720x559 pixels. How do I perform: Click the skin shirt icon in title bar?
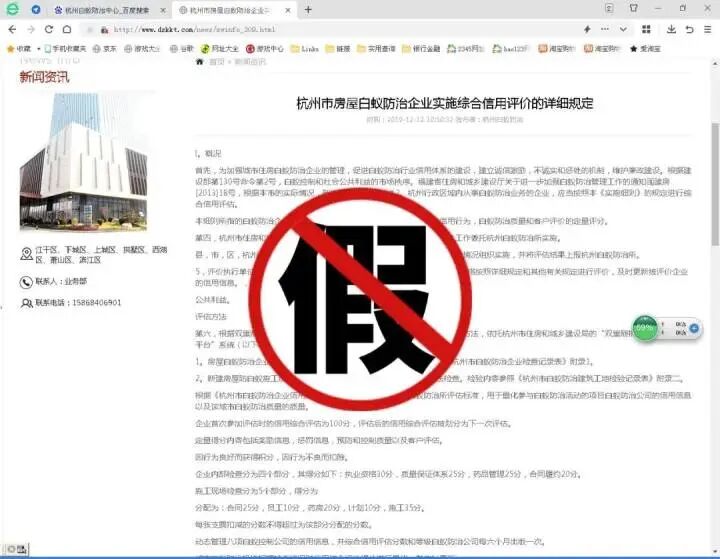[634, 8]
